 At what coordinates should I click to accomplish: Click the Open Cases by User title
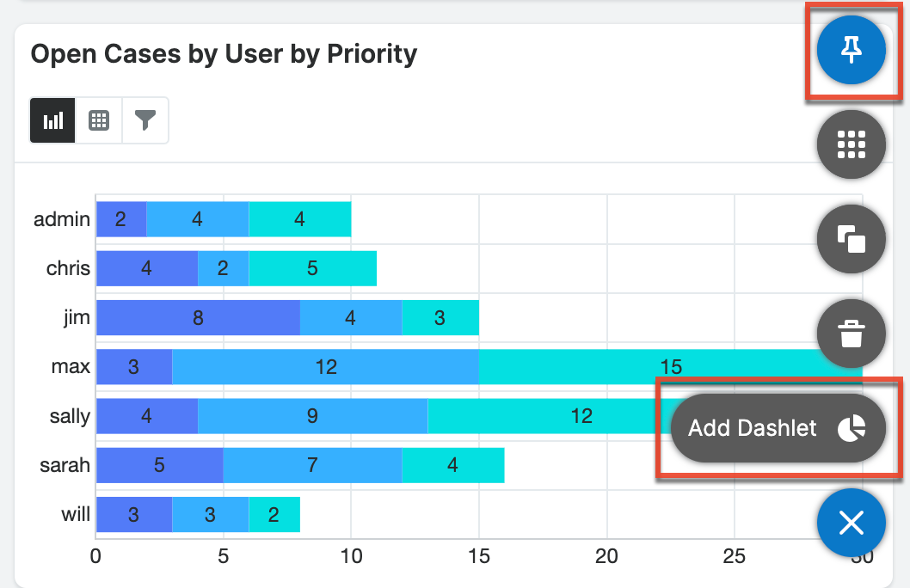(x=224, y=54)
